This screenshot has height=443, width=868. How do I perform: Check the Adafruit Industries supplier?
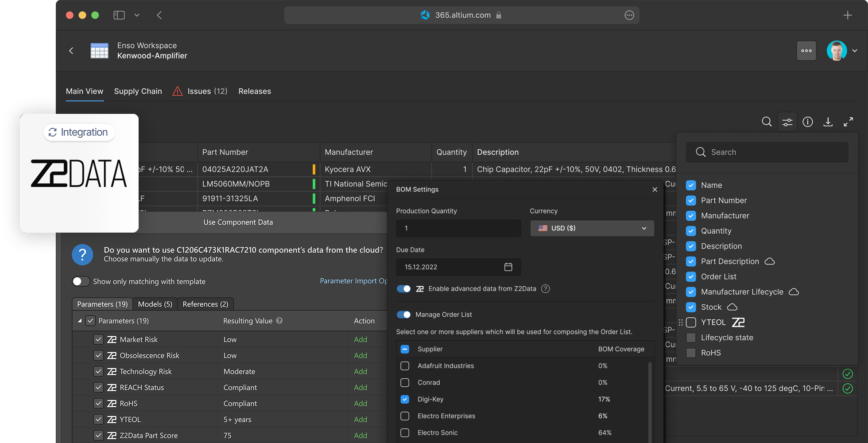tap(405, 366)
